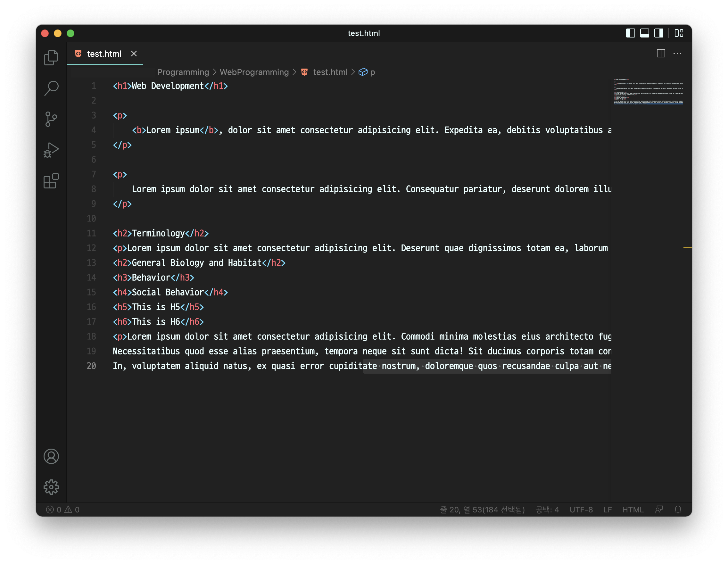Toggle the primary side bar

630,33
